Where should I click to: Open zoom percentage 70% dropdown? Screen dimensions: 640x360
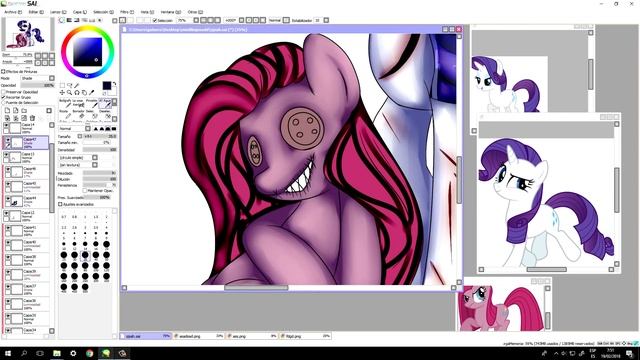(x=196, y=20)
